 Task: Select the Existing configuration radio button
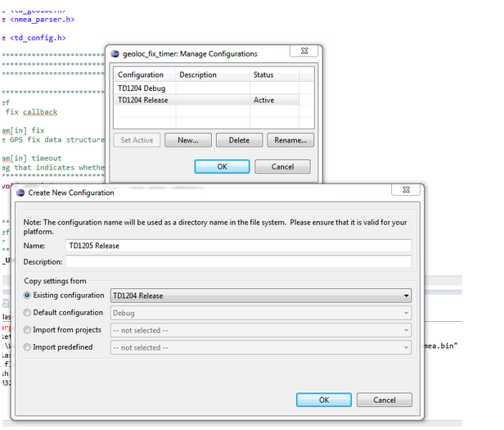(x=27, y=295)
